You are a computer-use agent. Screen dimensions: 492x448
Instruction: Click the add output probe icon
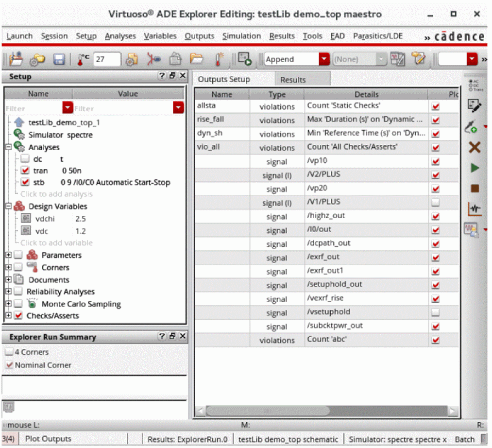[472, 127]
